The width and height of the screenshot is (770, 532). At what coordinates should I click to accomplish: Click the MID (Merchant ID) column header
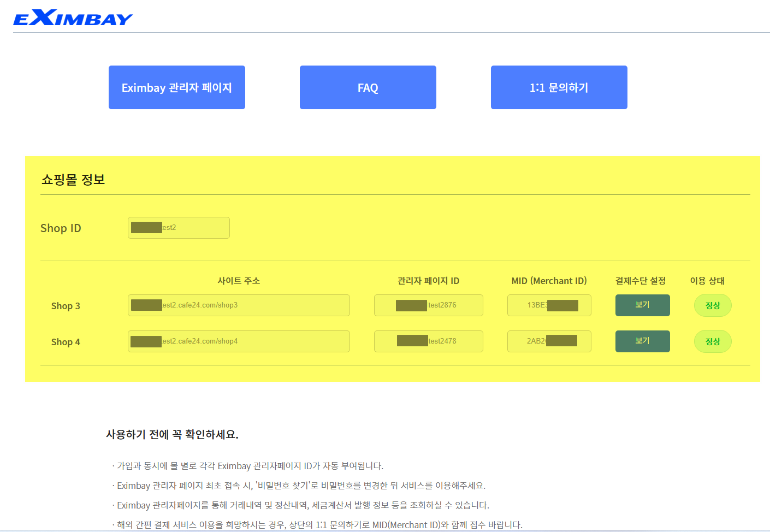point(549,281)
